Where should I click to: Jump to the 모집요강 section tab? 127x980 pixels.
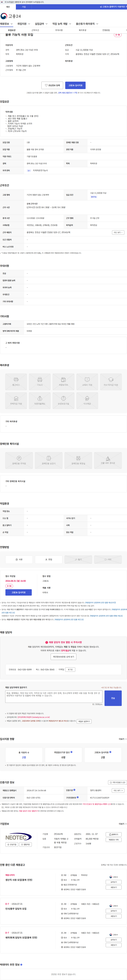(12, 30)
